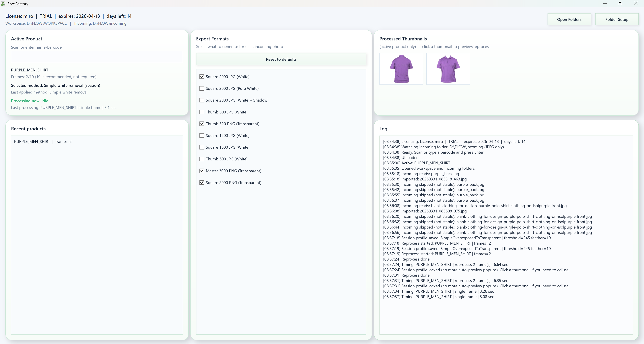Viewport: 644px width, 344px height.
Task: Toggle Square 2000 PNG (Transparent) off
Action: [202, 182]
